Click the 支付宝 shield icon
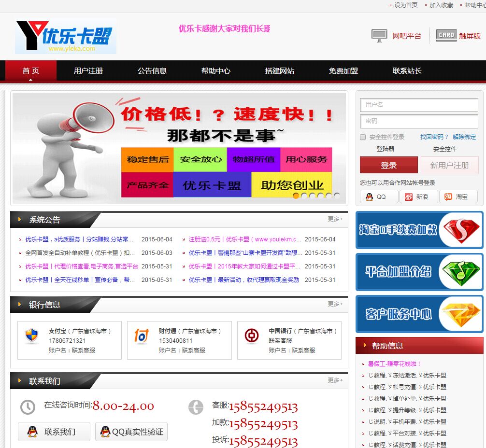 coord(31,336)
